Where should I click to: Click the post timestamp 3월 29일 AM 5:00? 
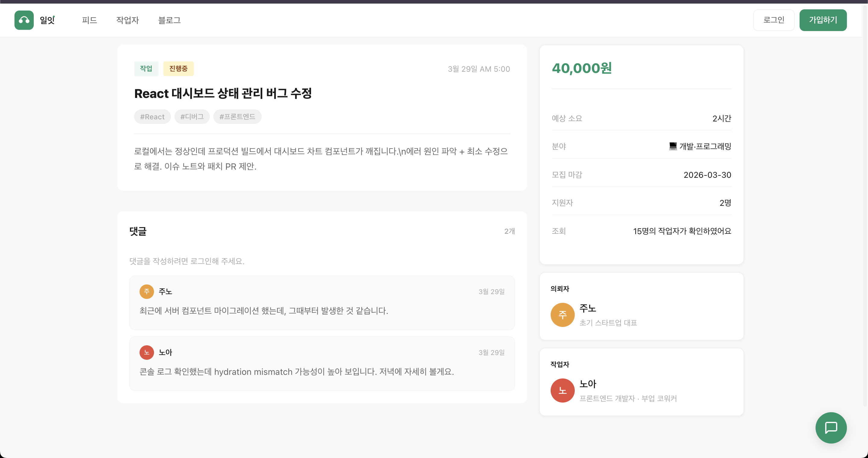[x=479, y=69]
